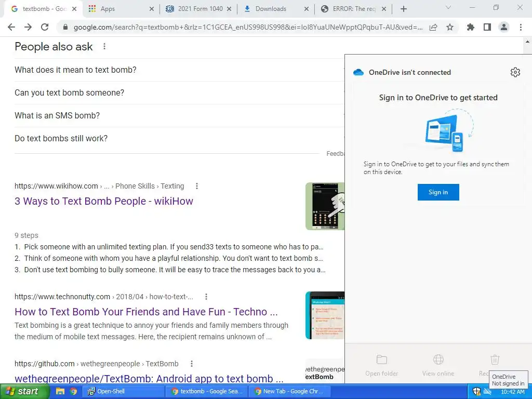Reload the current page
532x399 pixels.
tap(45, 27)
